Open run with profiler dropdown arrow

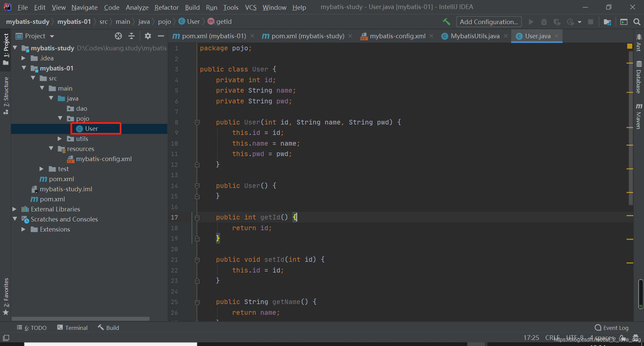(x=580, y=22)
